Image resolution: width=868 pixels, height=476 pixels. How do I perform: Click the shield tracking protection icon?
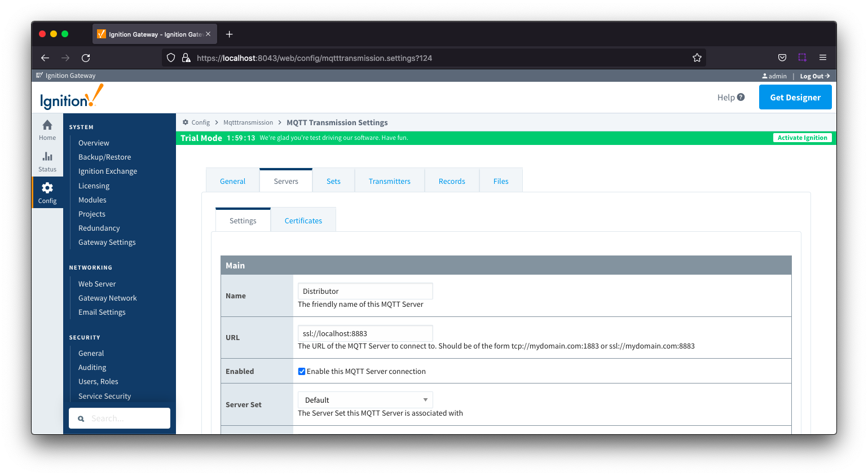(x=171, y=58)
